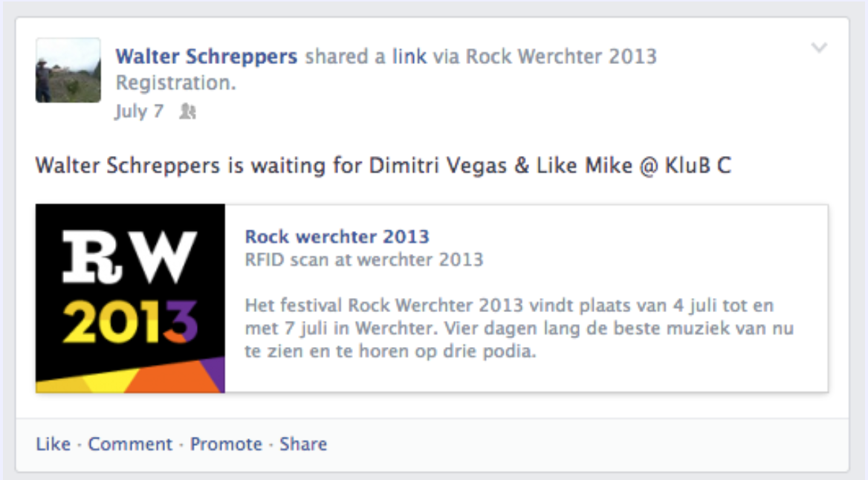
Task: Click the 'RFID scan at werchter 2013' subtitle
Action: click(363, 259)
